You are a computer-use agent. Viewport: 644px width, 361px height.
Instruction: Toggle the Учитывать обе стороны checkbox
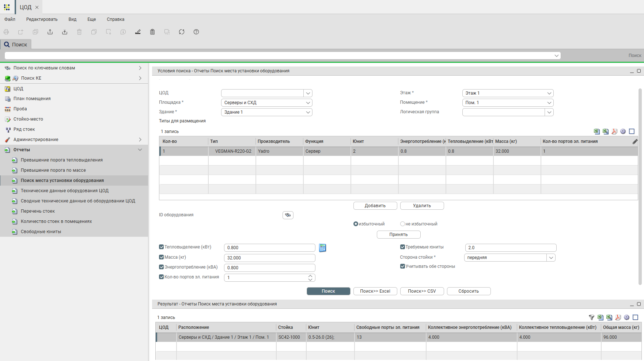402,266
